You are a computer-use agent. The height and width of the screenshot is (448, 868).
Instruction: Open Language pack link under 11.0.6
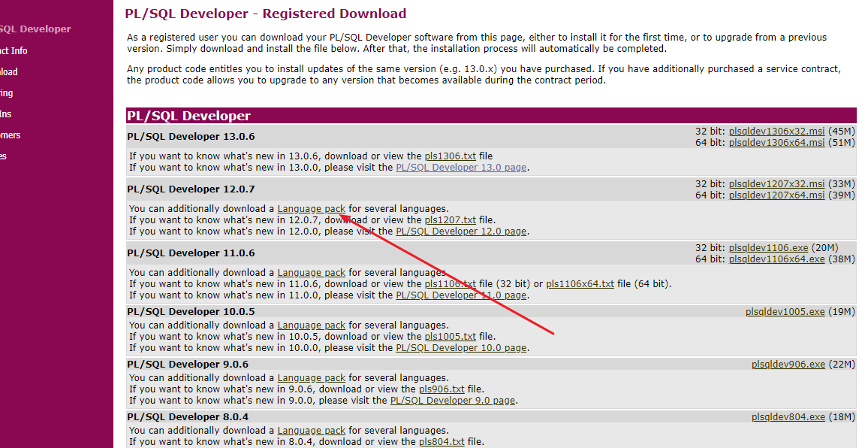point(311,273)
